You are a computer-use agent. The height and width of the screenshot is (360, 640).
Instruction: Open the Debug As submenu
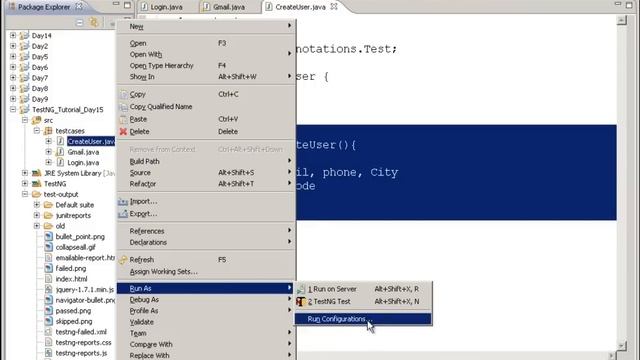(206, 300)
